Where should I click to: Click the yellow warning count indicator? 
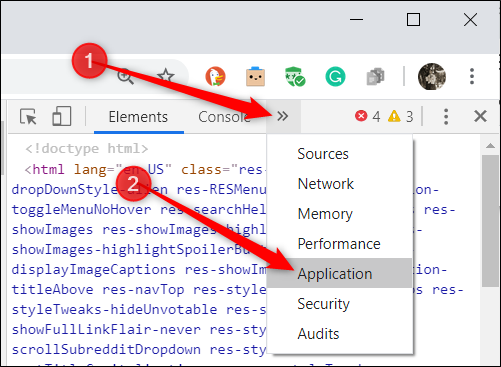click(x=401, y=116)
